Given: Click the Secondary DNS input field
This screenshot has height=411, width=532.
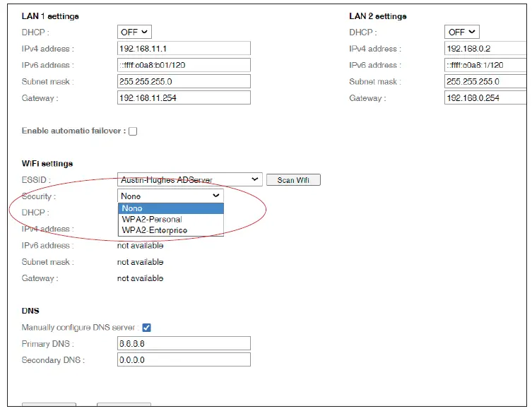Looking at the screenshot, I should 184,360.
